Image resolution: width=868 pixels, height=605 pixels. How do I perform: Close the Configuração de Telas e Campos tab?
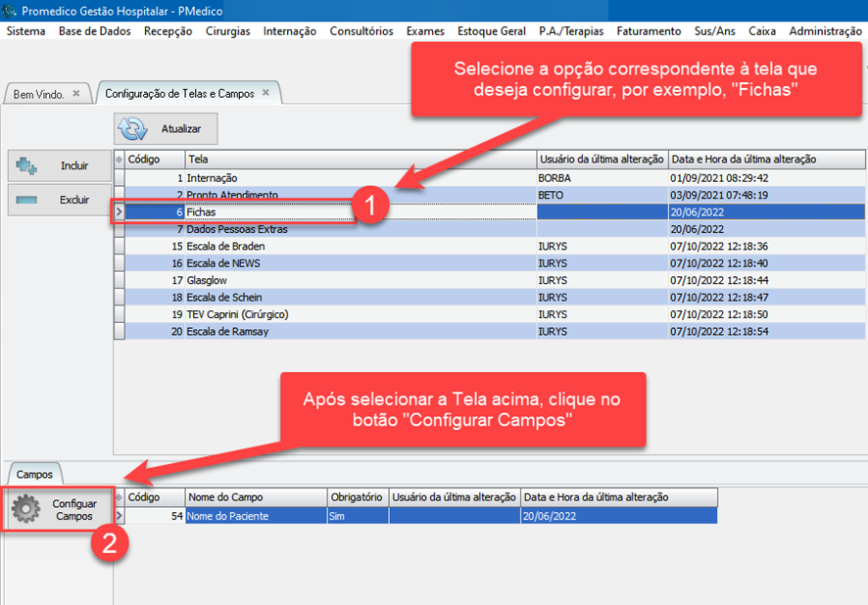click(265, 94)
